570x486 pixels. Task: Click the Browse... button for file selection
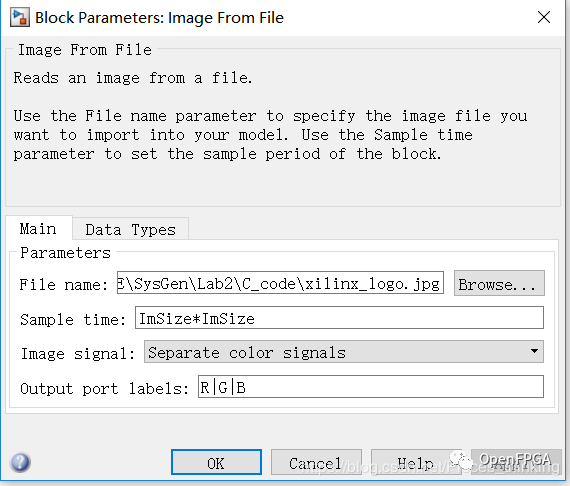tap(499, 283)
